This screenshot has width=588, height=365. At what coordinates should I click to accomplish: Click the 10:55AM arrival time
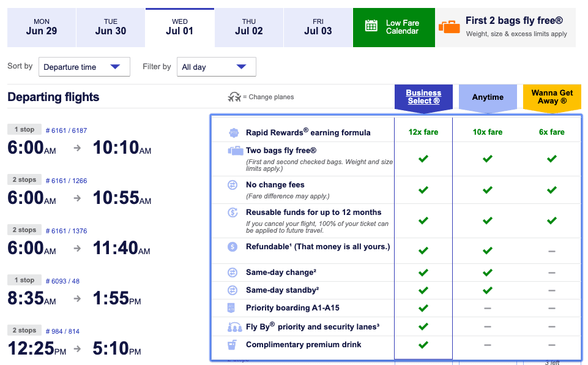coord(122,198)
